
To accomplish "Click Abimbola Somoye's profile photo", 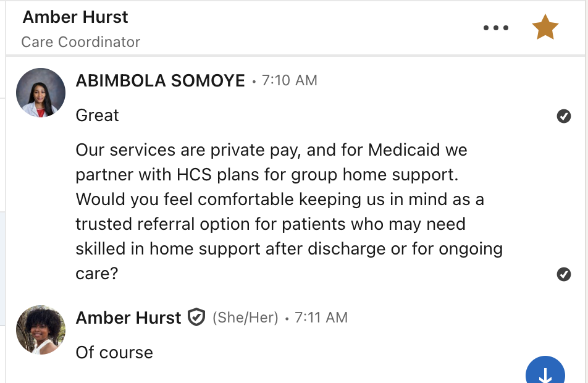I will 40,93.
